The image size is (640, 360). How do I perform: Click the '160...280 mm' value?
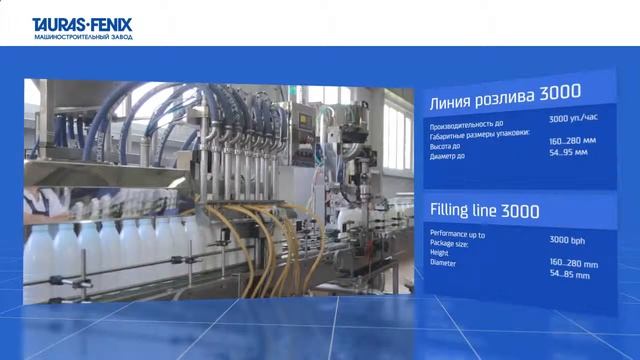tap(573, 263)
